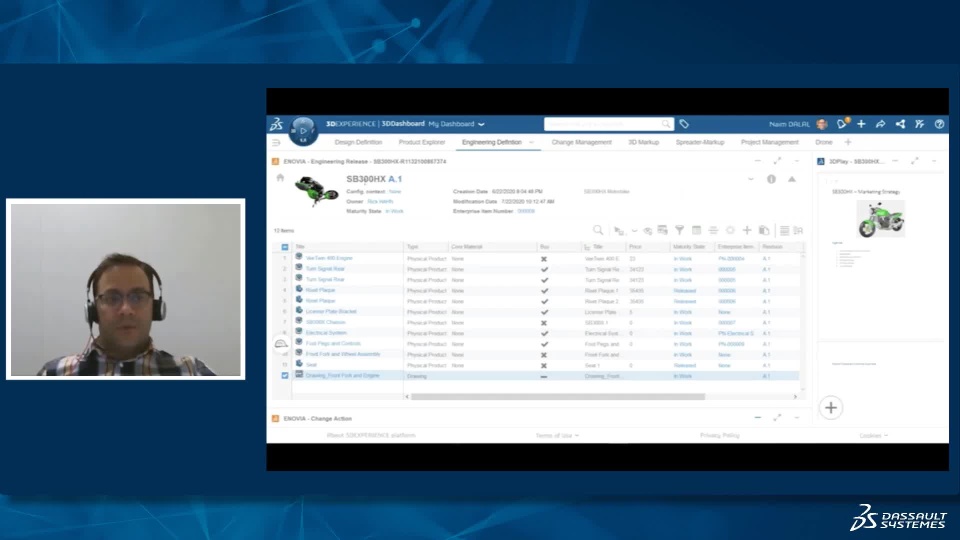Open the Terms of Use dropdown in the footer
This screenshot has width=960, height=540.
557,435
